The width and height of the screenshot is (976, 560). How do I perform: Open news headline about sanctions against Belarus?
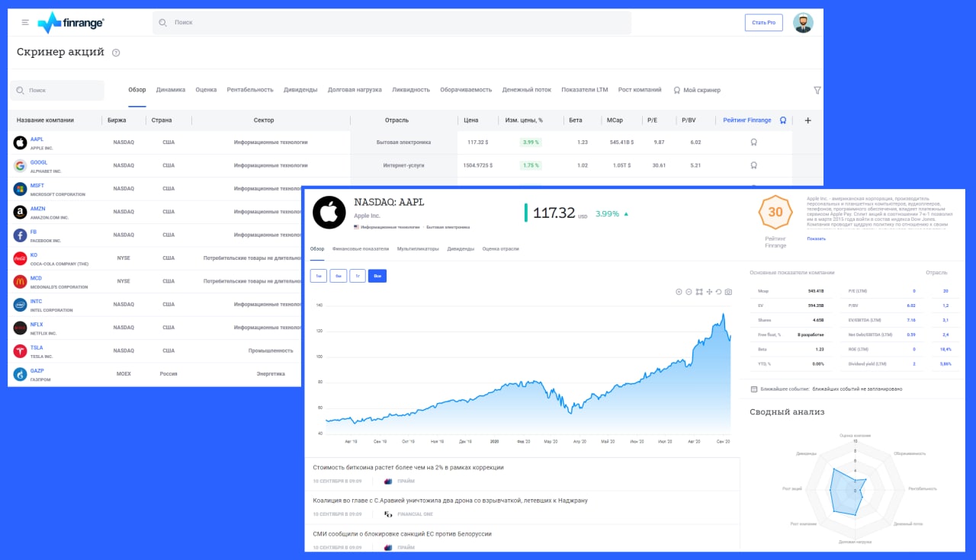[402, 534]
